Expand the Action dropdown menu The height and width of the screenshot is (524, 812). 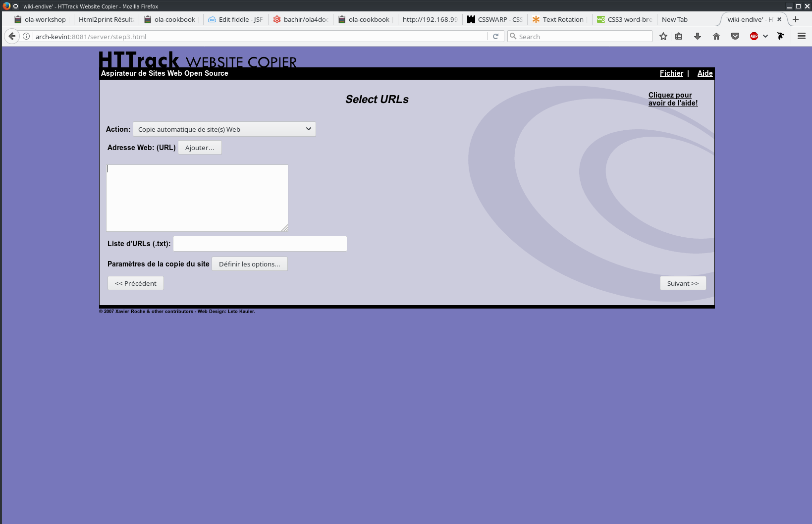(x=224, y=129)
